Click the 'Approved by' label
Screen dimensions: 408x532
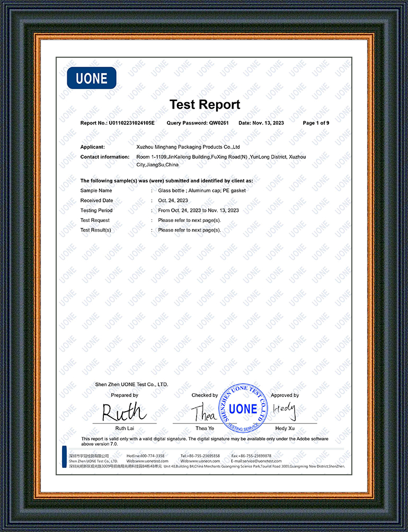coord(285,395)
